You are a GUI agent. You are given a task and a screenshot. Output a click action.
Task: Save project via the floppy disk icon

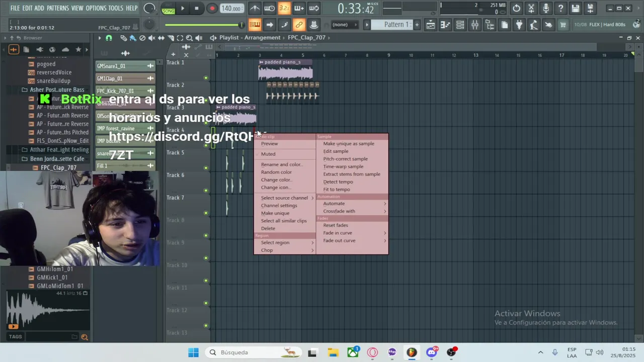[576, 9]
